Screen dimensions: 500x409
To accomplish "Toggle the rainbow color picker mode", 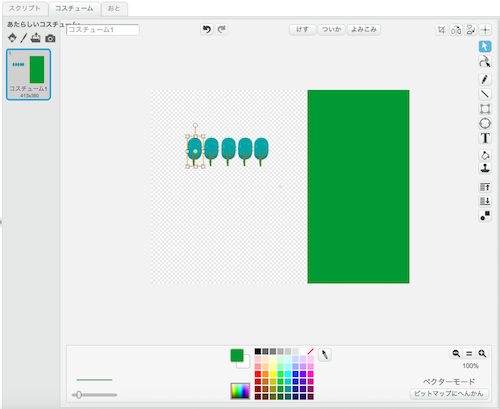I will click(240, 391).
